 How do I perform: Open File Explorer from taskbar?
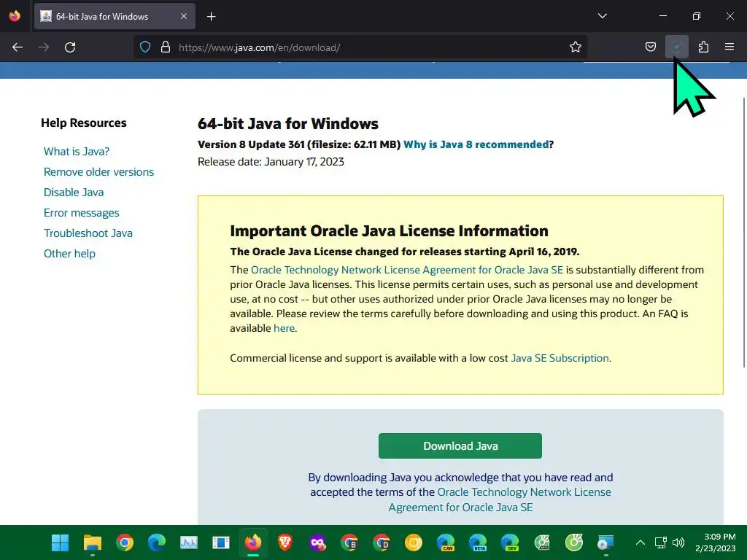point(93,542)
